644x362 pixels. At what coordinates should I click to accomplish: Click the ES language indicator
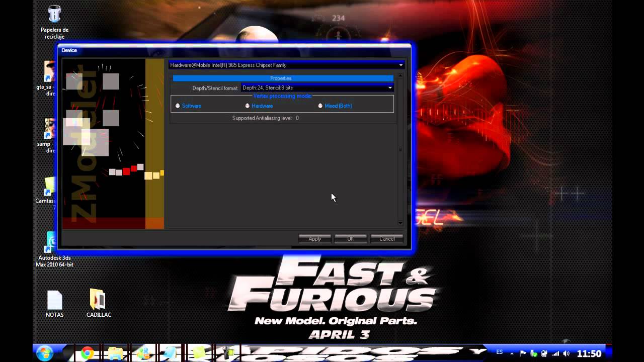point(500,352)
